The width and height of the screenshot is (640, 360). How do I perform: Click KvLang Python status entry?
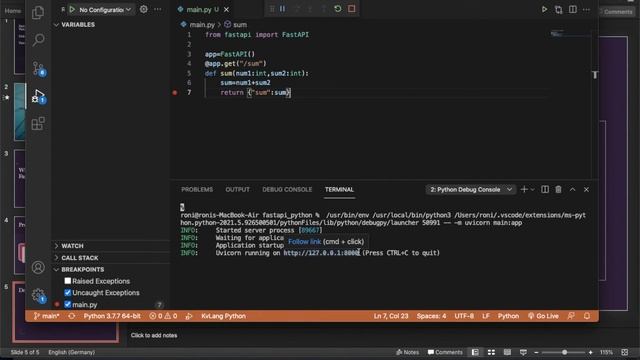pos(223,316)
